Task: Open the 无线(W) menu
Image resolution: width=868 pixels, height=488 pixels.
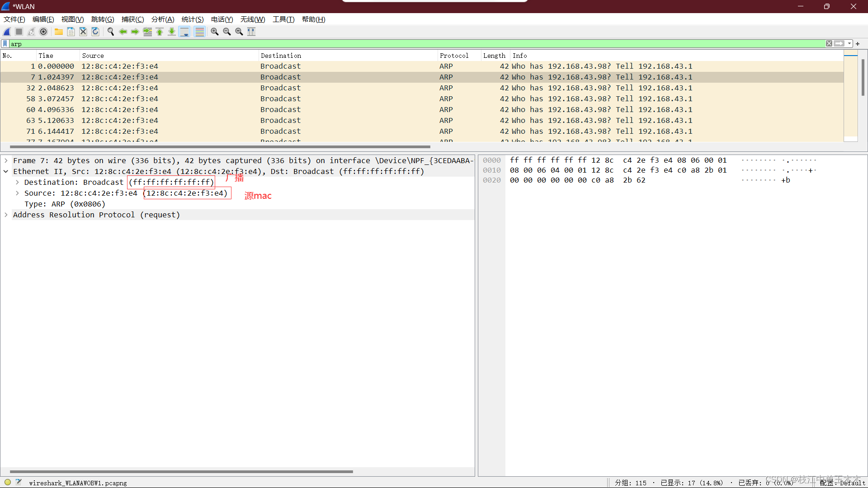Action: coord(253,19)
